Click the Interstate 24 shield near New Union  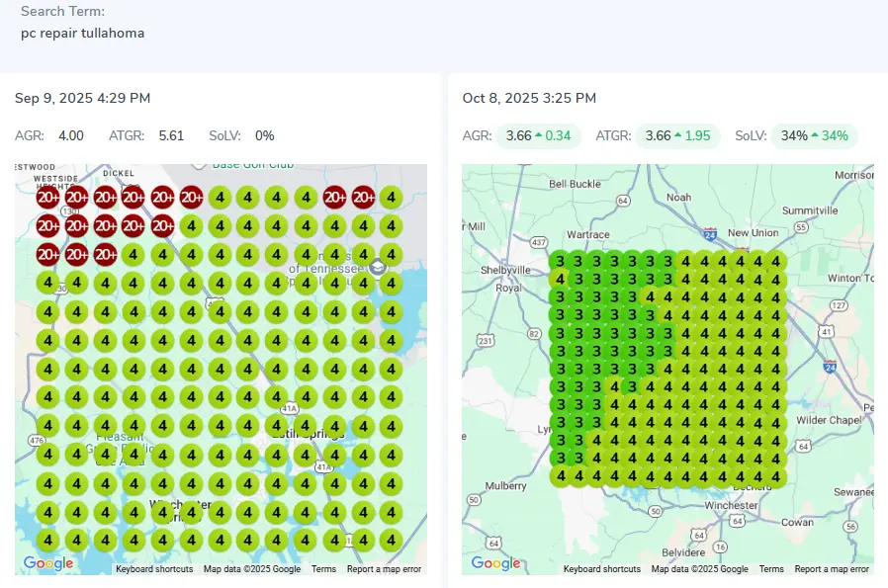pyautogui.click(x=711, y=234)
